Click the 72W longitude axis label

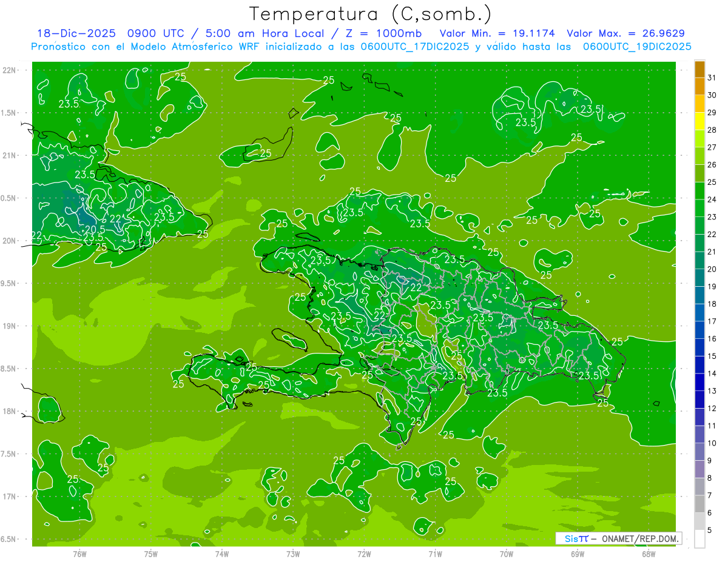coord(364,554)
